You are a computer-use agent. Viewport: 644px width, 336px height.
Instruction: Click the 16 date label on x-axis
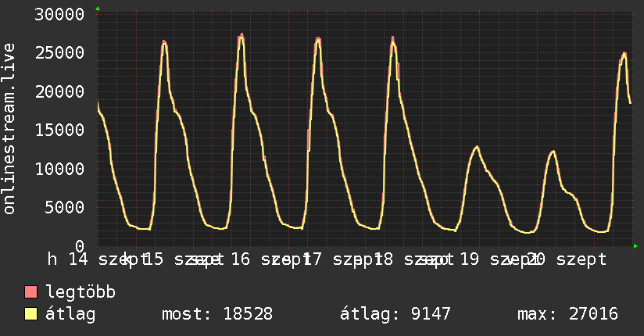240,259
